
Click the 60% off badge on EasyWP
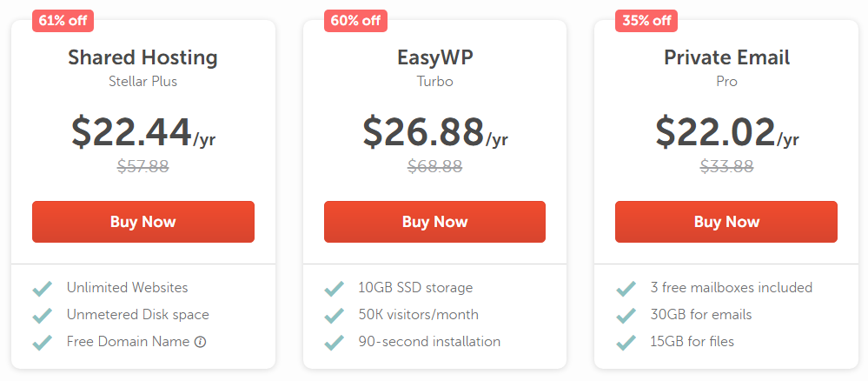[355, 21]
